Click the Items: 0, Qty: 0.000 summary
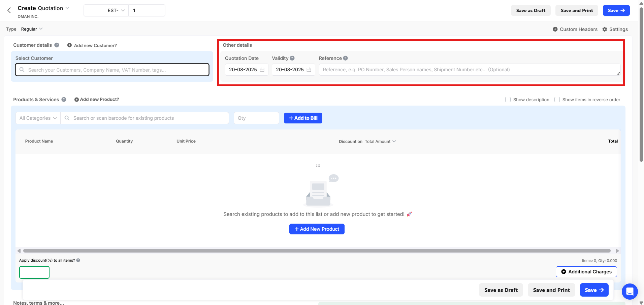Screen dimensions: 644x305 coord(600,261)
